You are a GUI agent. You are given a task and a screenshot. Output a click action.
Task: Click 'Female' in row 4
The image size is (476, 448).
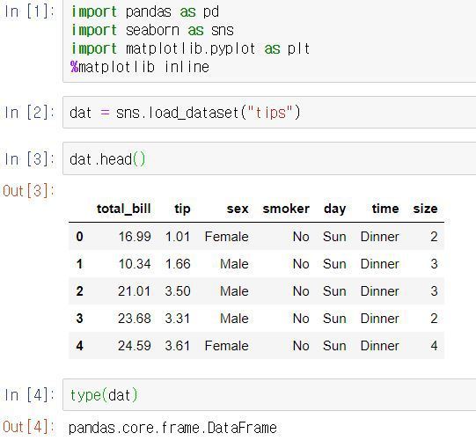(226, 346)
